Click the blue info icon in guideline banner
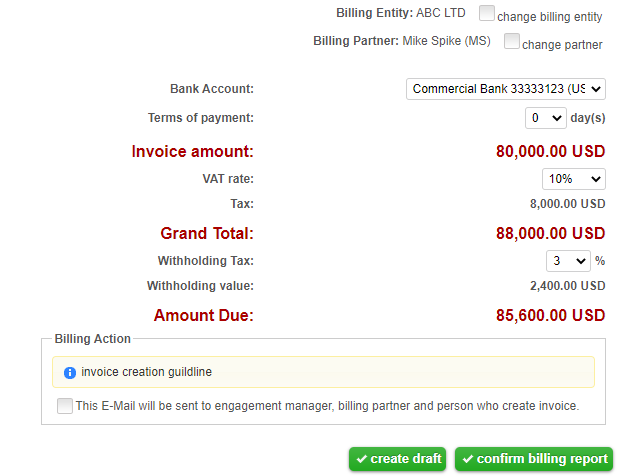The image size is (631, 476). 70,373
